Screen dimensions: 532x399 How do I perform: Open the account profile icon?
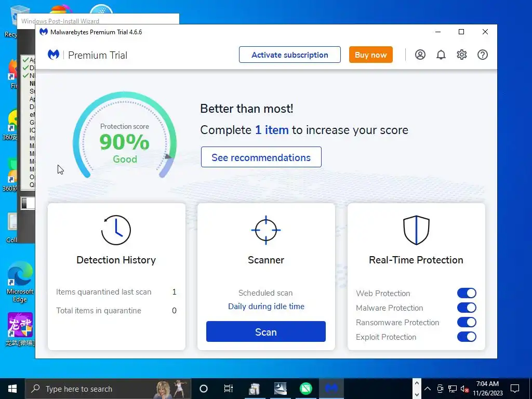click(420, 55)
